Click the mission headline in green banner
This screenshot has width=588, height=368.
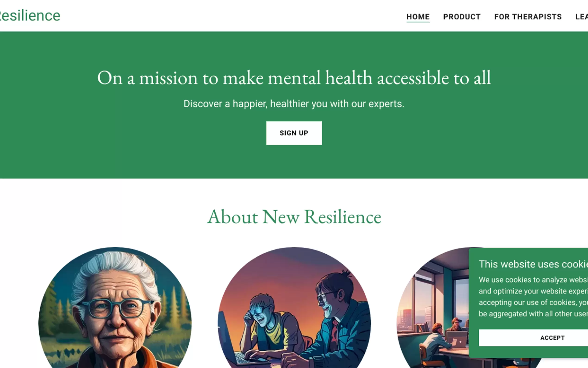coord(294,78)
